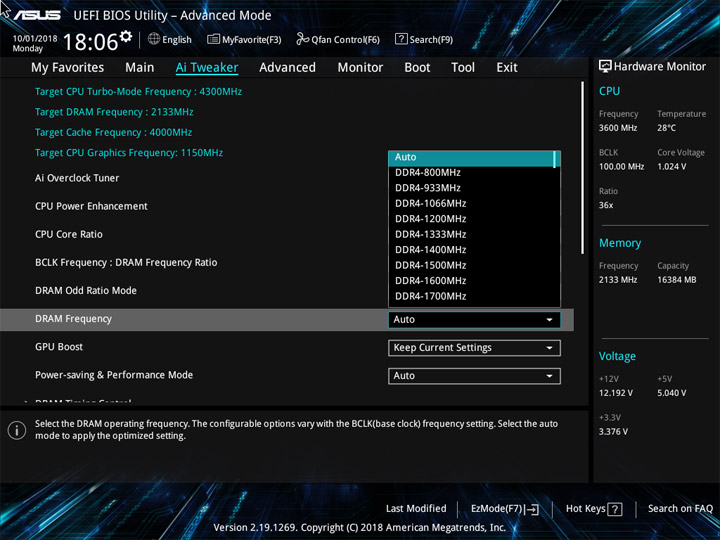Click Target CPU Graphics Frequency text

(129, 153)
